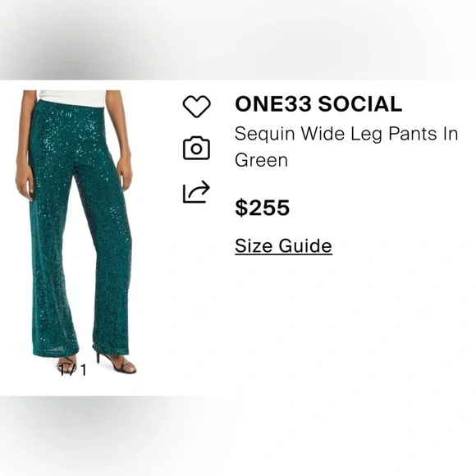Screen dimensions: 476x476
Task: Visit the ONE33 SOCIAL brand page
Action: point(318,104)
